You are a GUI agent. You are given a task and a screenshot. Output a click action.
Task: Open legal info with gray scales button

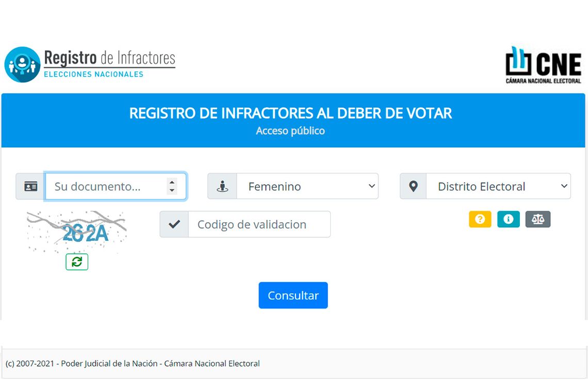[x=537, y=219]
